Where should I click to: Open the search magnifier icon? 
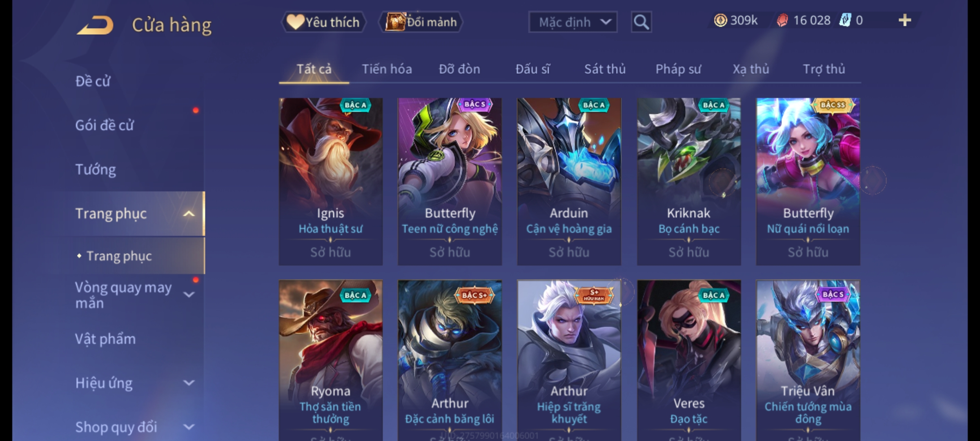[x=641, y=22]
